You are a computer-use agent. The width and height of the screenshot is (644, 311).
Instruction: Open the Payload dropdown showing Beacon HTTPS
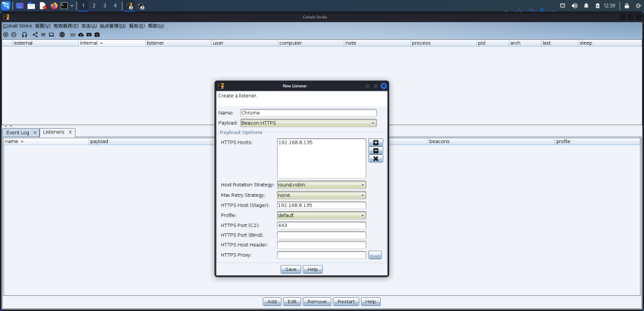tap(308, 123)
